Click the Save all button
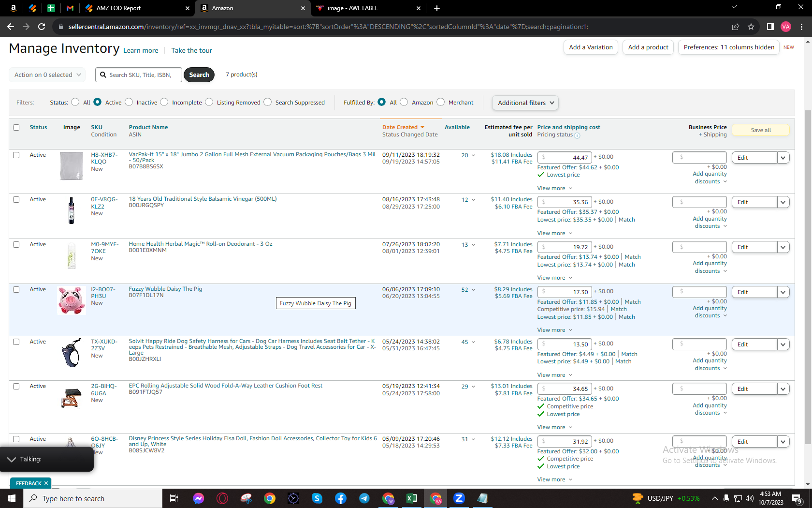The image size is (812, 508). tap(761, 130)
